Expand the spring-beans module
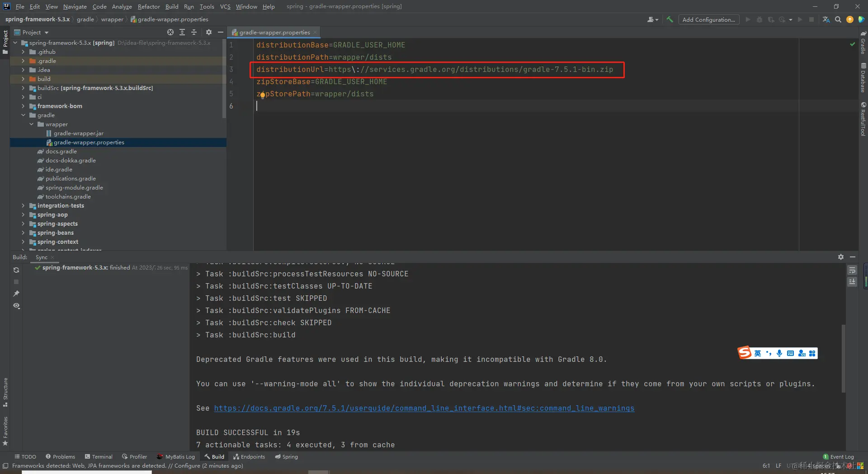The height and width of the screenshot is (474, 868). 23,233
